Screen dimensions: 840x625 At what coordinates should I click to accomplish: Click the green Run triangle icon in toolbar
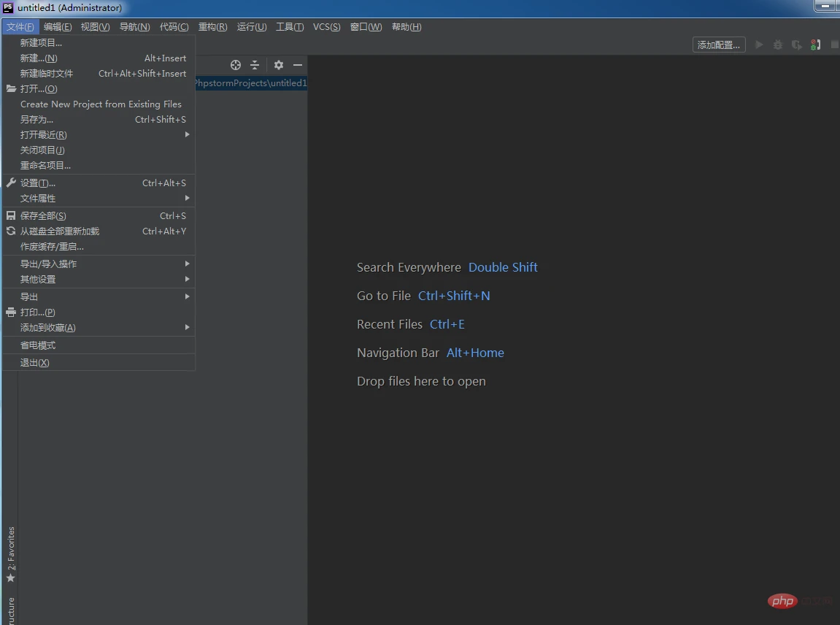coord(759,45)
